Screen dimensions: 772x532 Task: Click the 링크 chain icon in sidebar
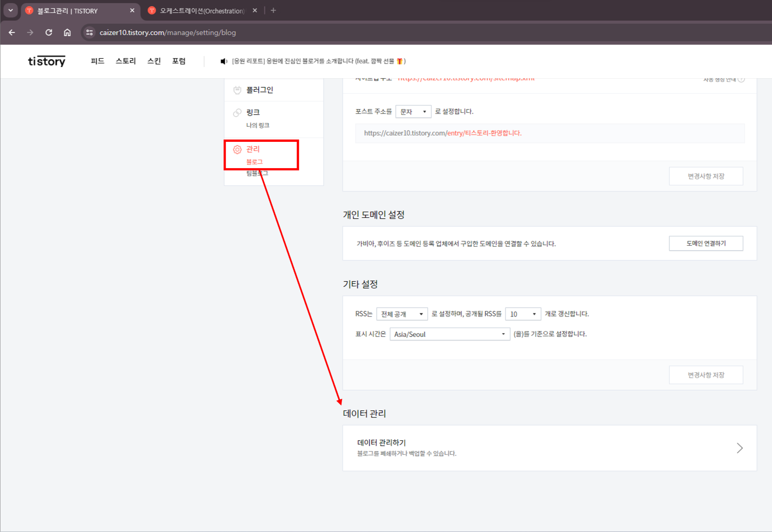(x=237, y=113)
